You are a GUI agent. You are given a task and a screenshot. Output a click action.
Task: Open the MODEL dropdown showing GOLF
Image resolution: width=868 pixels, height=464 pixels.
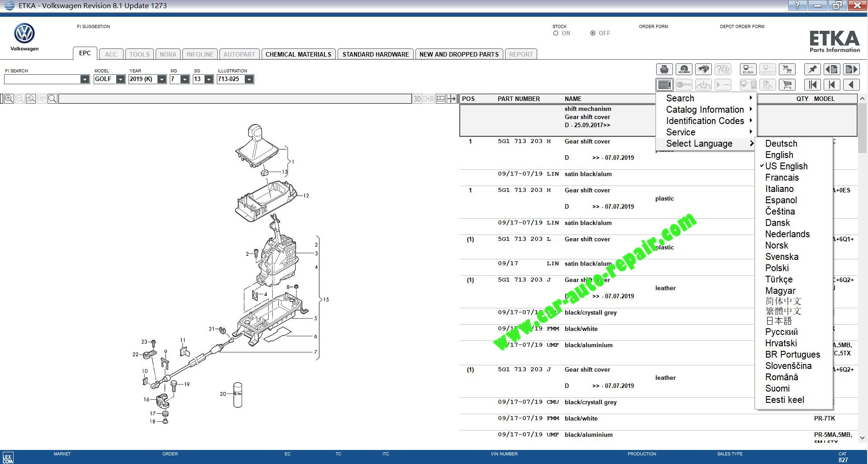pos(120,79)
